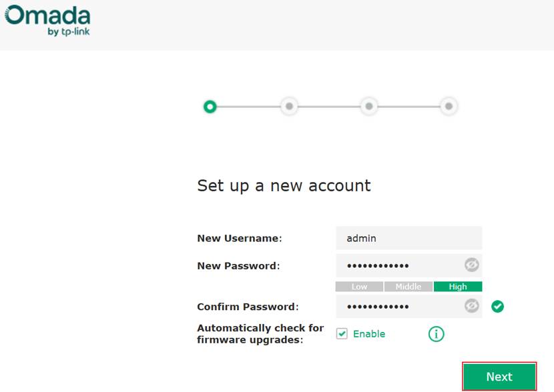The width and height of the screenshot is (554, 392).
Task: Click the New Username label
Action: click(x=240, y=238)
